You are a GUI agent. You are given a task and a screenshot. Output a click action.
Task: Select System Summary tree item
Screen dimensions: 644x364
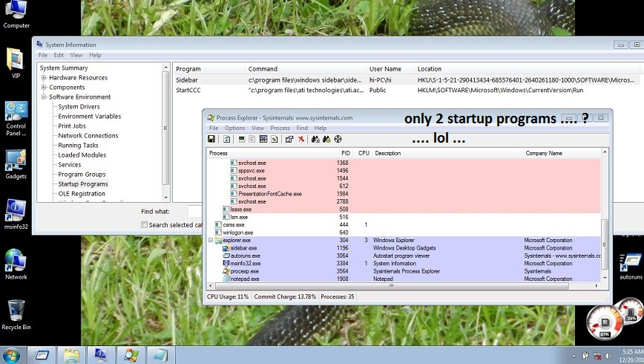pyautogui.click(x=64, y=68)
